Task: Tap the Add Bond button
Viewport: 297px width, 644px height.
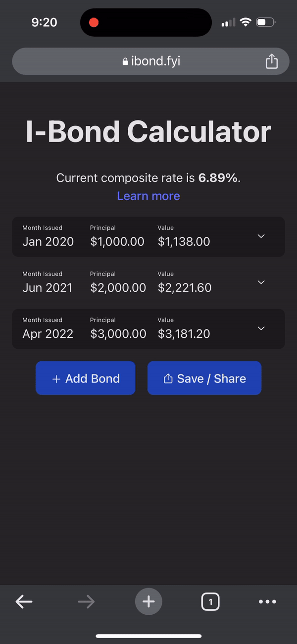Action: click(85, 378)
